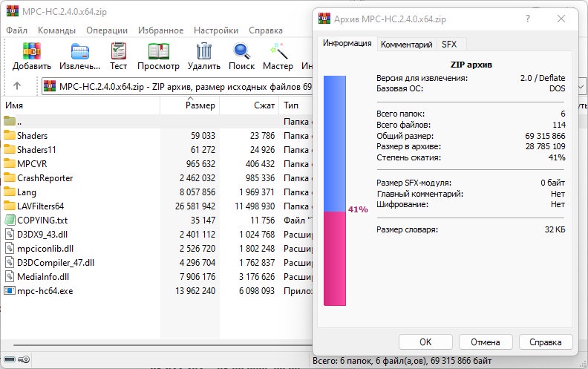The width and height of the screenshot is (588, 369).
Task: Click the Отмена button
Action: point(486,342)
